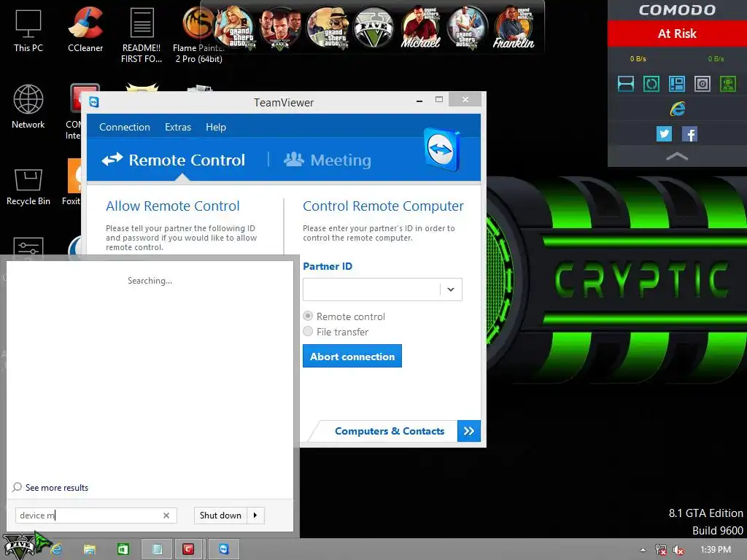Click the Abort connection button
Image resolution: width=747 pixels, height=560 pixels.
coord(352,356)
